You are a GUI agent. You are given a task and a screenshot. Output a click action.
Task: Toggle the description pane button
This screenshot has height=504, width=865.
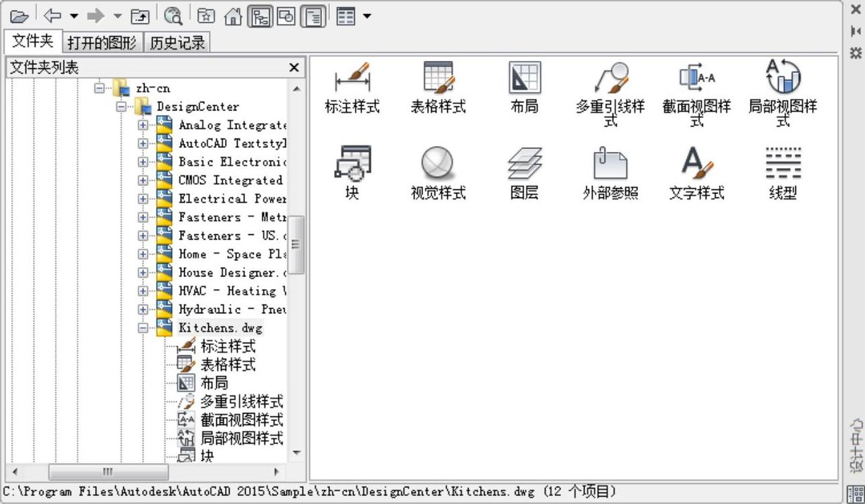(x=313, y=16)
